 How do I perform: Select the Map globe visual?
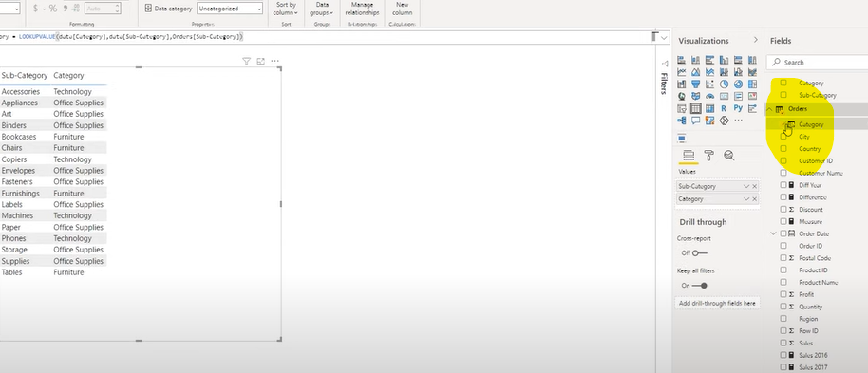pos(682,96)
